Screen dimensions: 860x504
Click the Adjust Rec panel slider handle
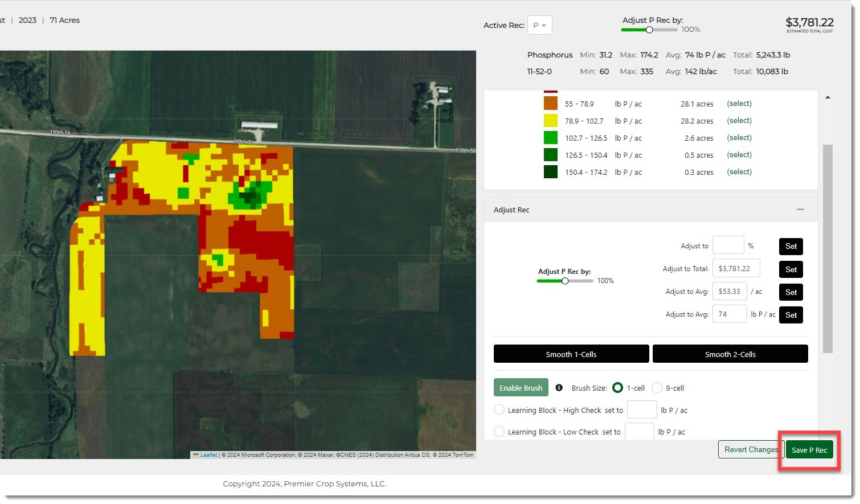click(x=565, y=281)
